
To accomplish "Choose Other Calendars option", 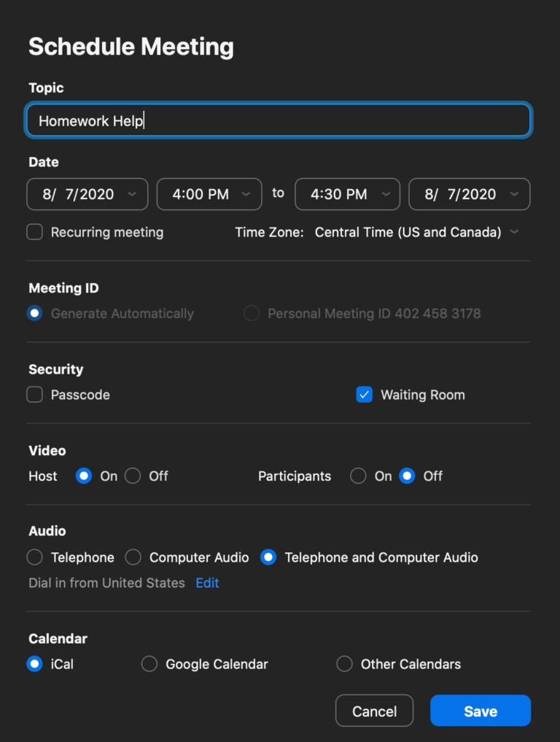I will point(344,664).
